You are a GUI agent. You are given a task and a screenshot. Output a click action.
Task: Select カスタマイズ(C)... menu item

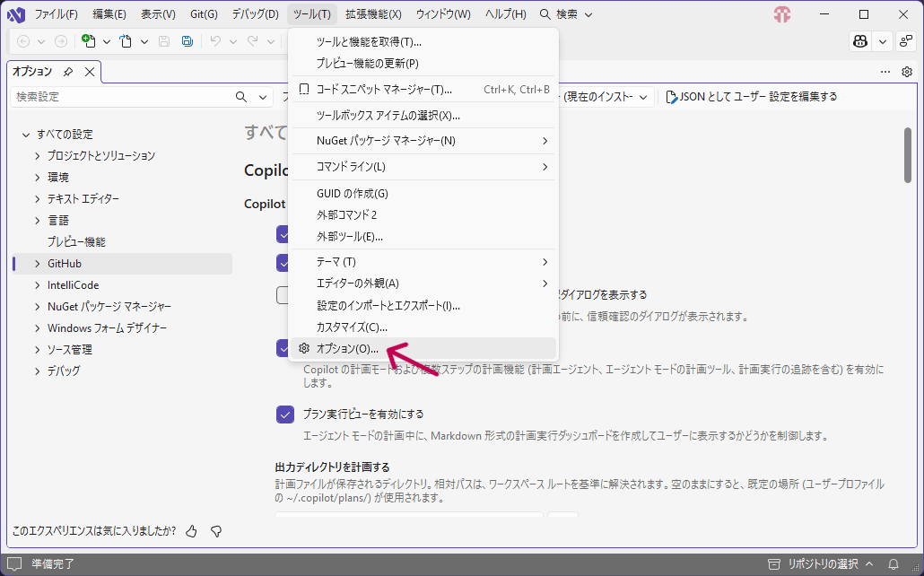[423, 327]
